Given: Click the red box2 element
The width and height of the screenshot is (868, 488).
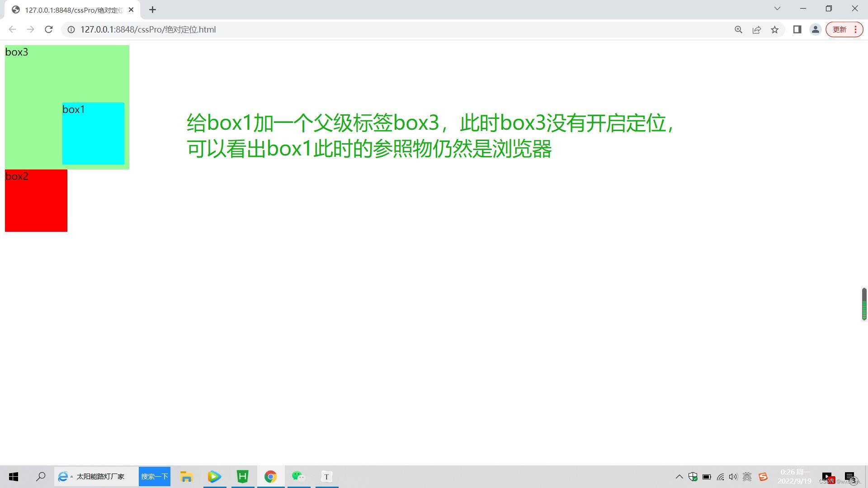Looking at the screenshot, I should (36, 201).
